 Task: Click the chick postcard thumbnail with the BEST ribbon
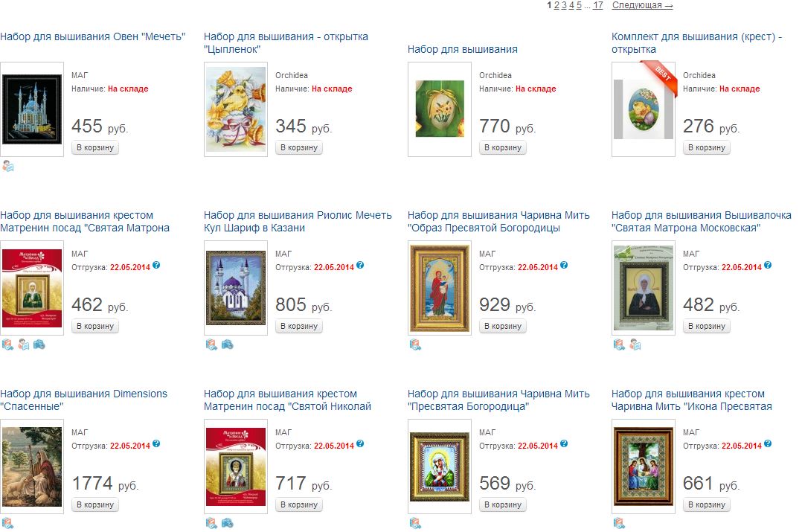click(643, 109)
